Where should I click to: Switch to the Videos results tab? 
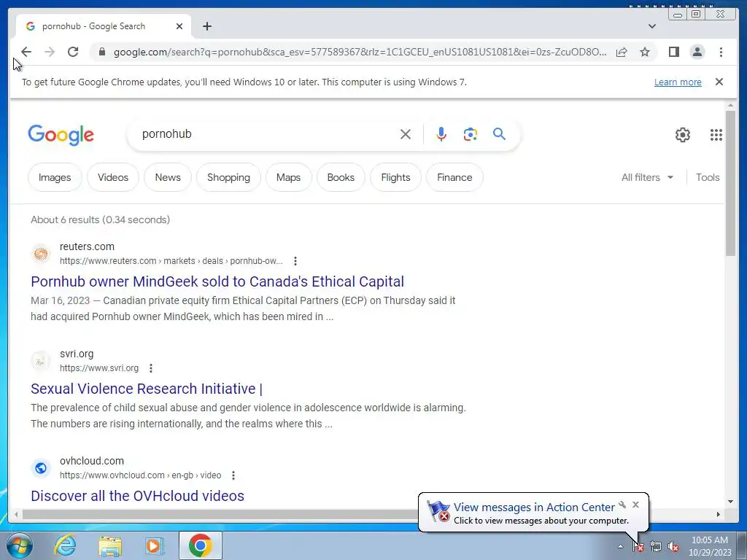pos(113,177)
